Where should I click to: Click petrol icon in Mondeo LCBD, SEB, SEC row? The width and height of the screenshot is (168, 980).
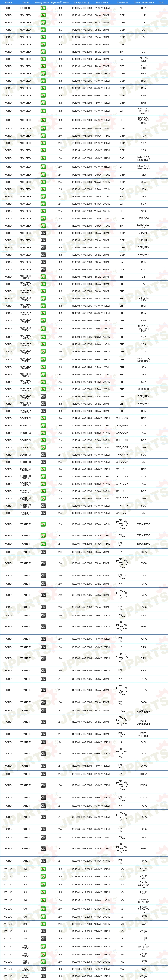[x=43, y=226]
